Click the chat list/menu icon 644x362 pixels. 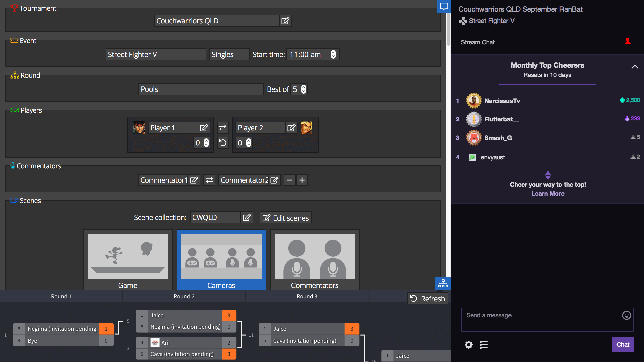(x=483, y=344)
